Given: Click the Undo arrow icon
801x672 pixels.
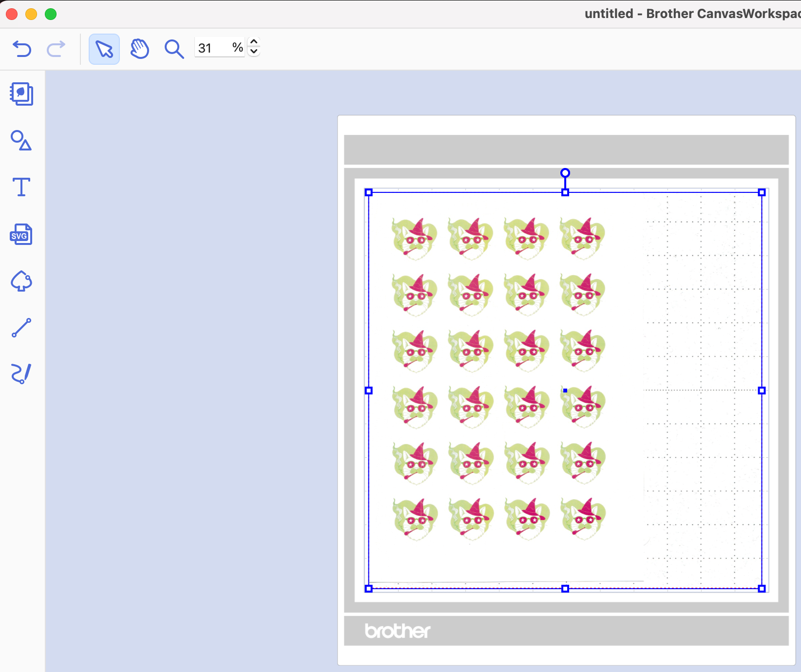Looking at the screenshot, I should point(22,49).
